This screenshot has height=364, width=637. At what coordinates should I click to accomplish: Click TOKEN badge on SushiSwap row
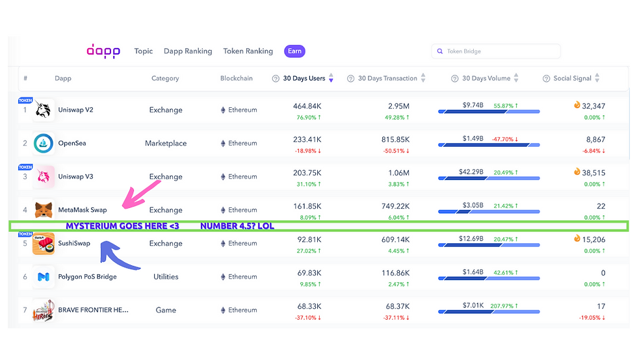[x=25, y=234]
